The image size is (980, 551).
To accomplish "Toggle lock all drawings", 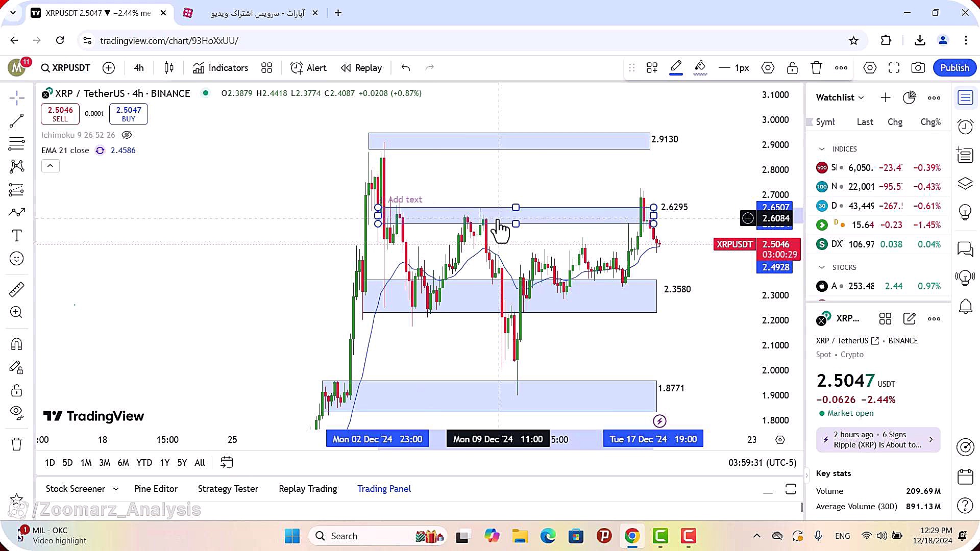I will click(x=16, y=391).
